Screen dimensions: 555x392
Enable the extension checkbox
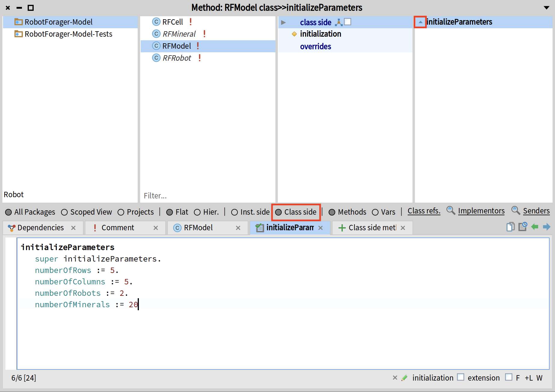(x=461, y=377)
